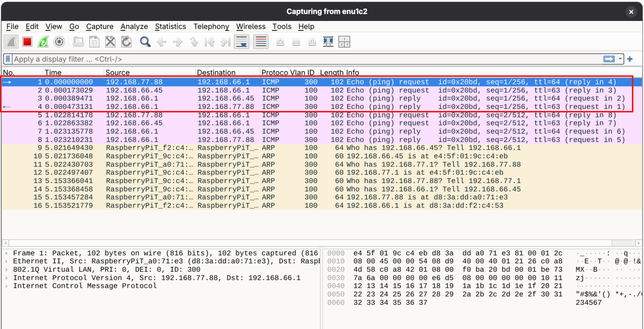Sort by the Time column header
This screenshot has height=329, width=644.
pos(74,72)
